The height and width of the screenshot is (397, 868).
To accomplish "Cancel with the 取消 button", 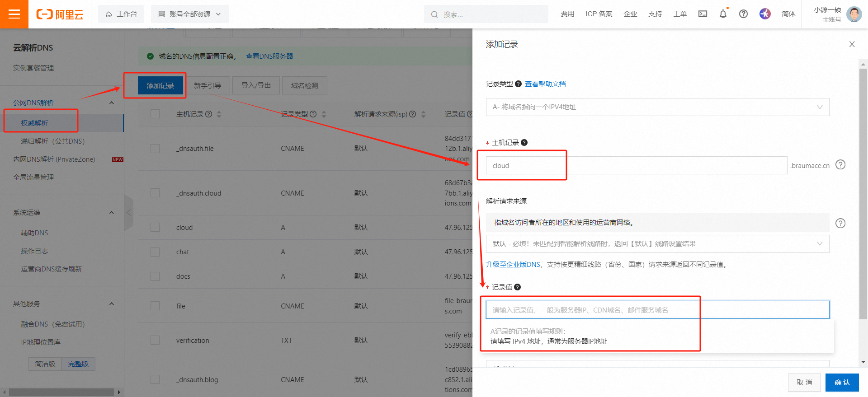I will coord(805,383).
